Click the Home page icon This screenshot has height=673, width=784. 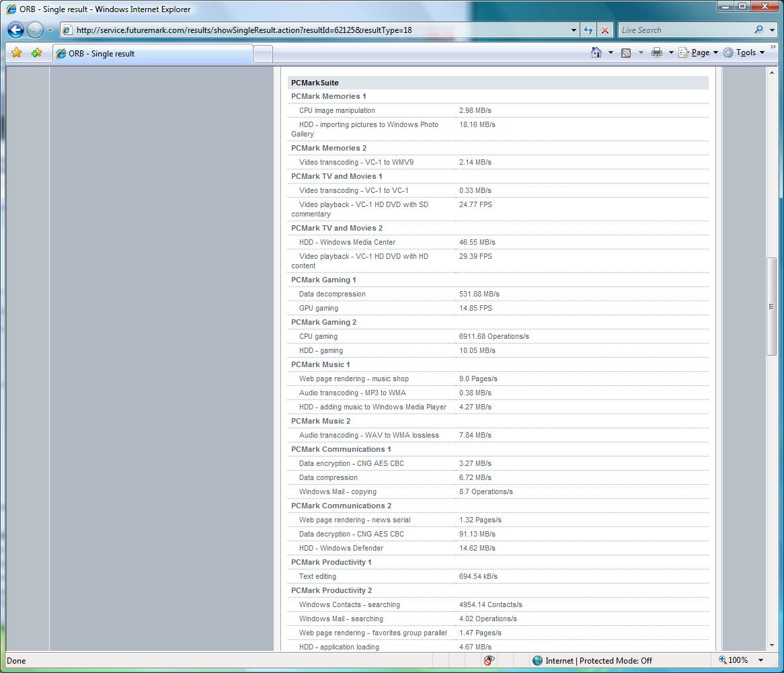point(596,52)
